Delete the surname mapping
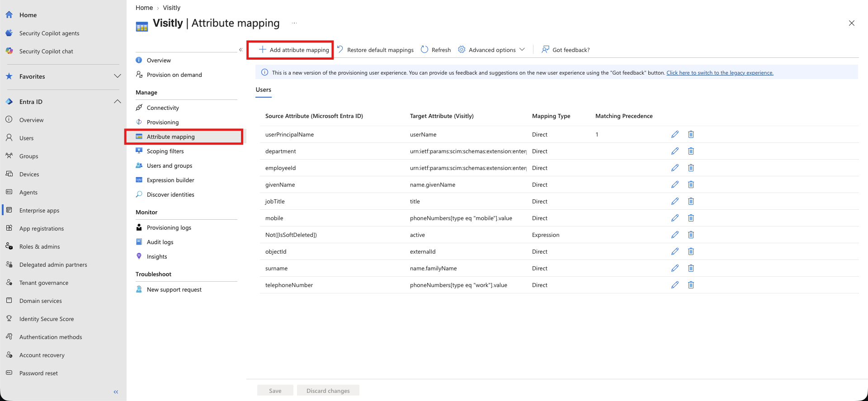This screenshot has height=401, width=868. coord(691,268)
